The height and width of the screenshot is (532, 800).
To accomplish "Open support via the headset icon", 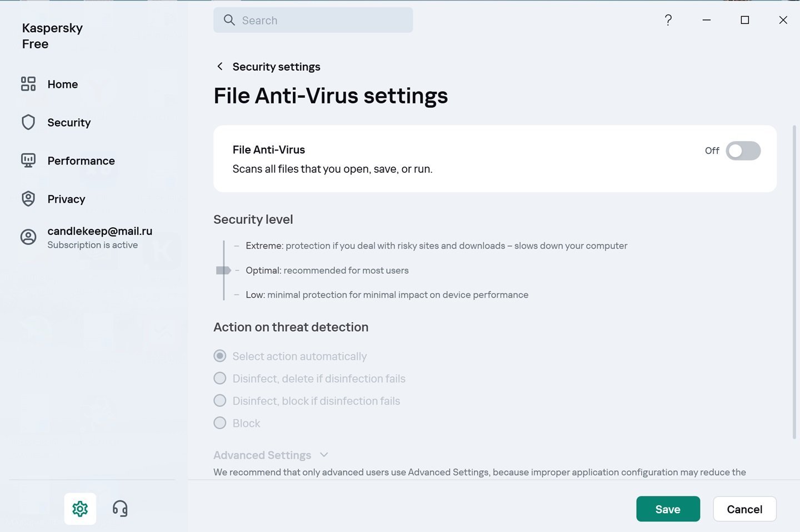I will click(x=120, y=509).
